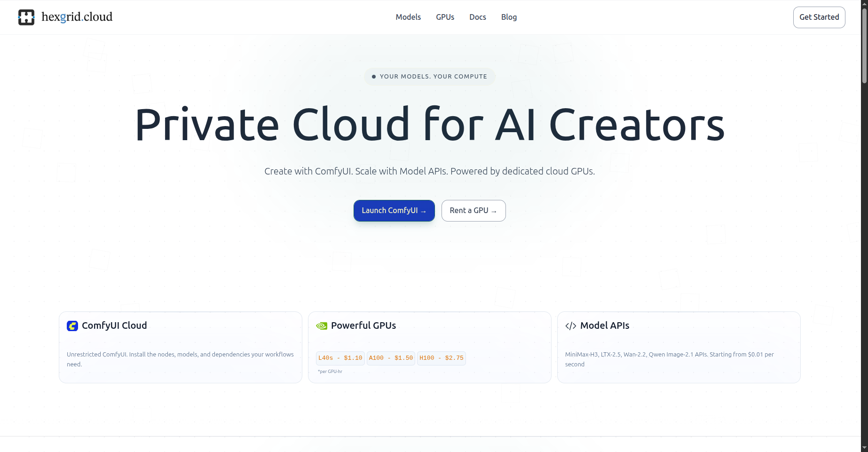Click Rent a GPU button
Viewport: 868px width, 452px height.
[473, 211]
